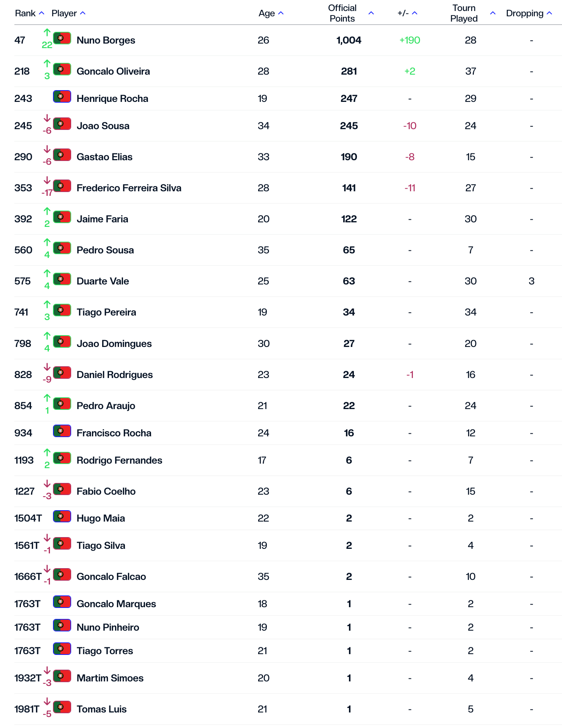Sort players by the +/- column
Screen dimensions: 562x728
tap(414, 13)
